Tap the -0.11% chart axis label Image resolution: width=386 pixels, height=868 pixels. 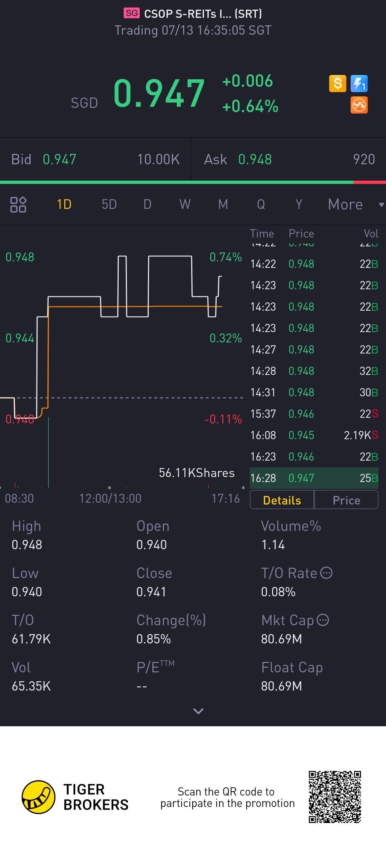point(223,419)
